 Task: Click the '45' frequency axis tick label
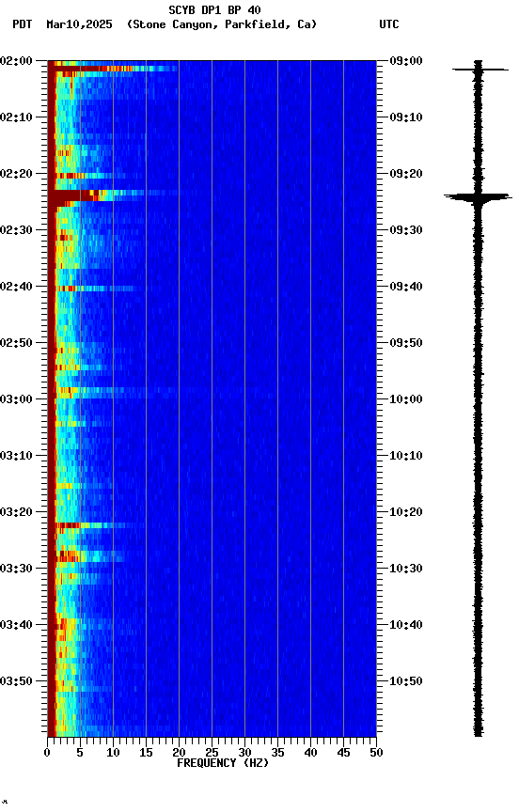coord(343,753)
